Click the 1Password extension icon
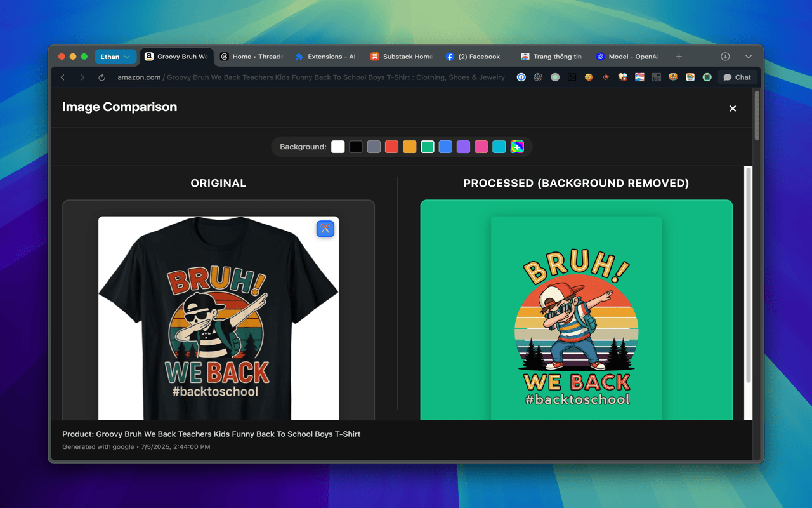 (x=521, y=77)
